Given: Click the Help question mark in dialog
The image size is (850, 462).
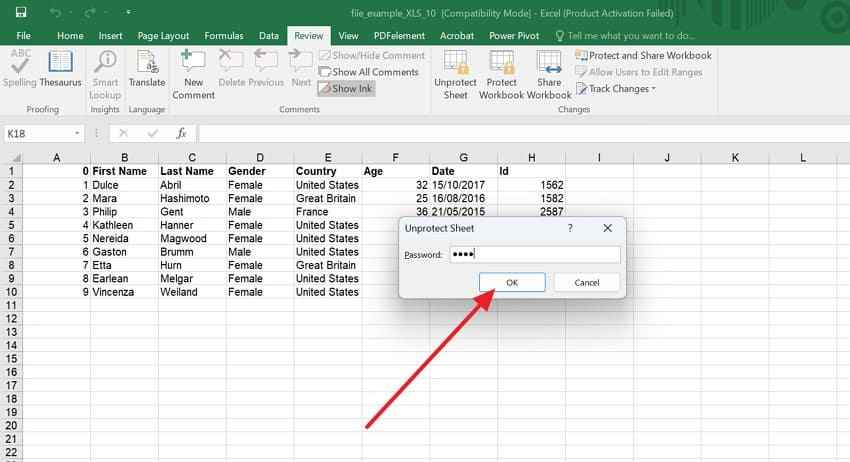Looking at the screenshot, I should pos(570,228).
